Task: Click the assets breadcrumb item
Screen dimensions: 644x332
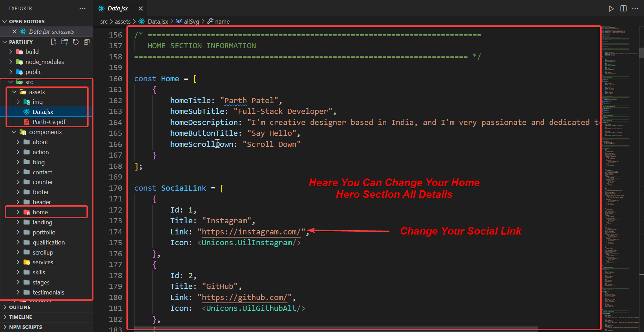Action: pyautogui.click(x=122, y=21)
